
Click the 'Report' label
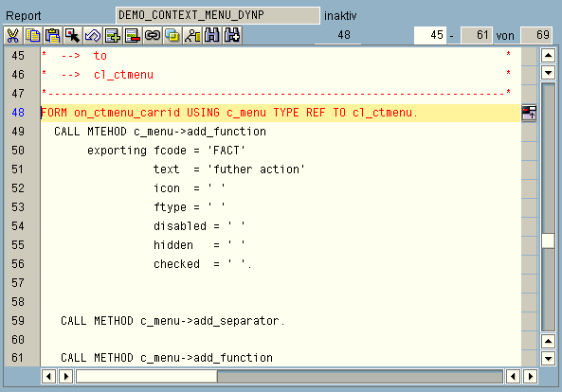click(24, 16)
